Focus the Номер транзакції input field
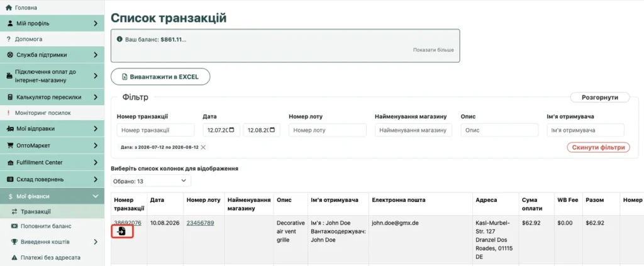The height and width of the screenshot is (266, 644). tap(156, 130)
